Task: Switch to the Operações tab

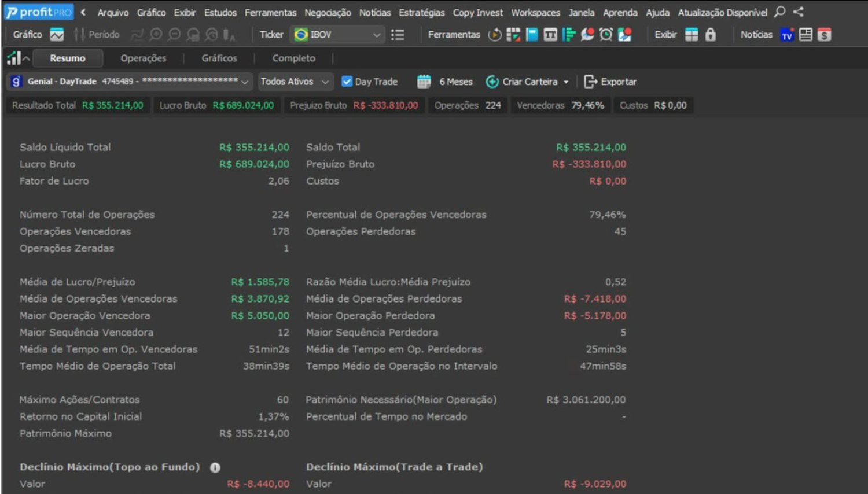Action: coord(144,58)
